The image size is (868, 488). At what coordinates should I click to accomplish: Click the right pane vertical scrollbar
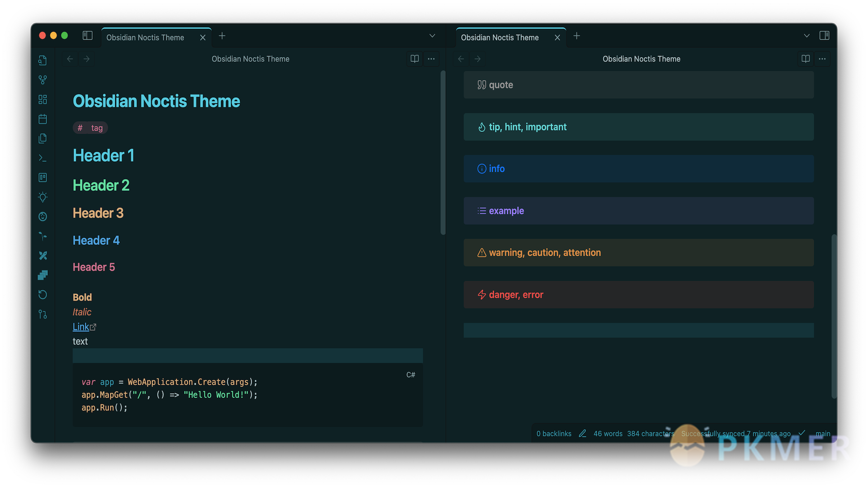pos(834,316)
